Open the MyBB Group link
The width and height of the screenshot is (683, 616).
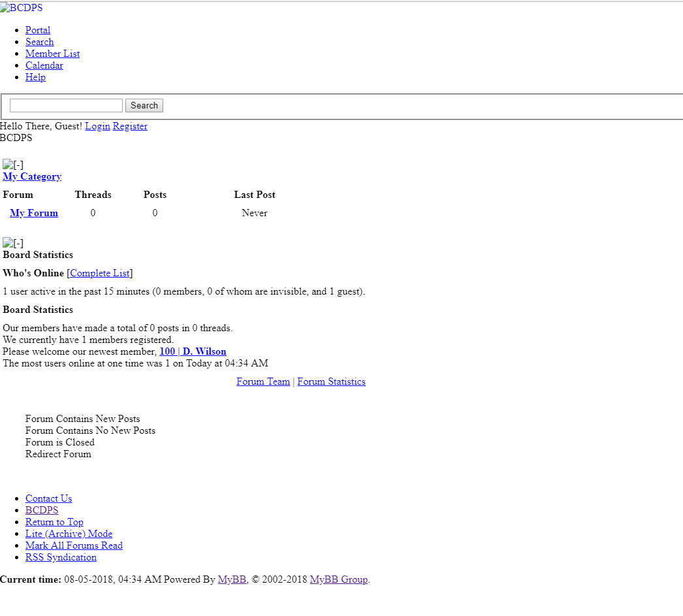coord(339,579)
